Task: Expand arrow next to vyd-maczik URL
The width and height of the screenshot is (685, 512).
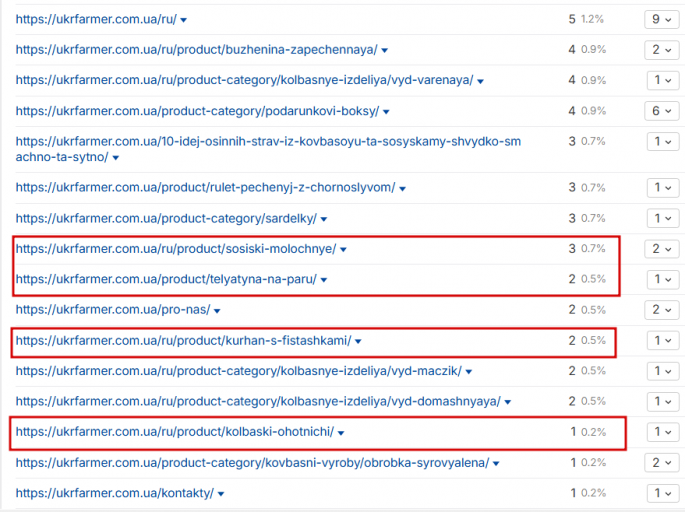Action: (469, 372)
